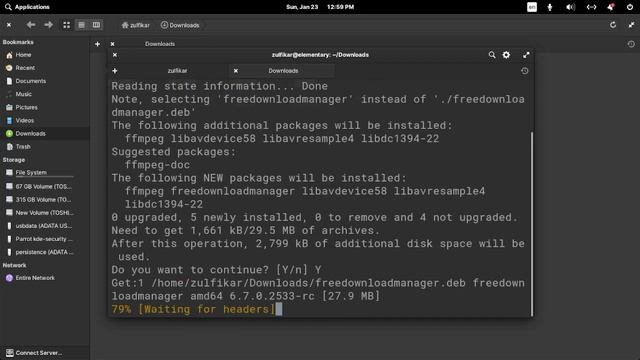Collapse the Bookmarks sidebar section

(18, 42)
